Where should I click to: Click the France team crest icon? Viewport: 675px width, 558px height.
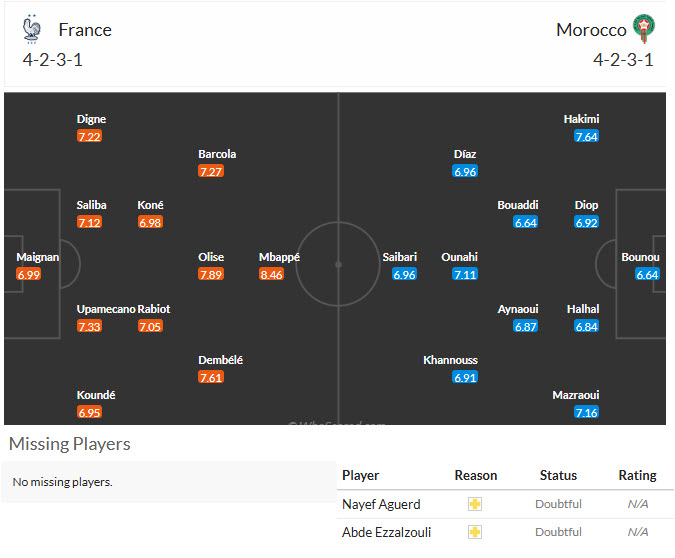pyautogui.click(x=32, y=29)
